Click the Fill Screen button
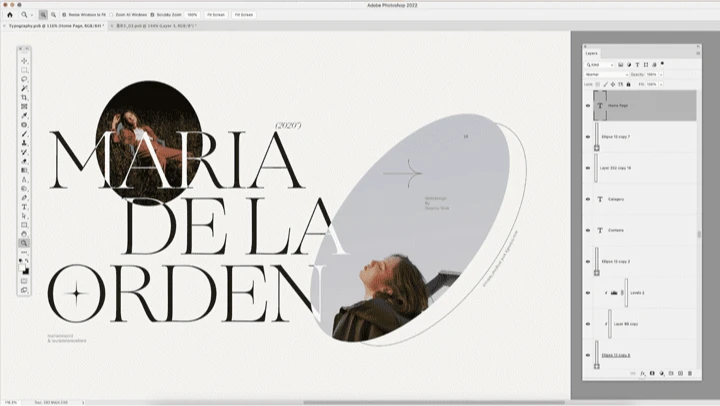 pyautogui.click(x=244, y=15)
